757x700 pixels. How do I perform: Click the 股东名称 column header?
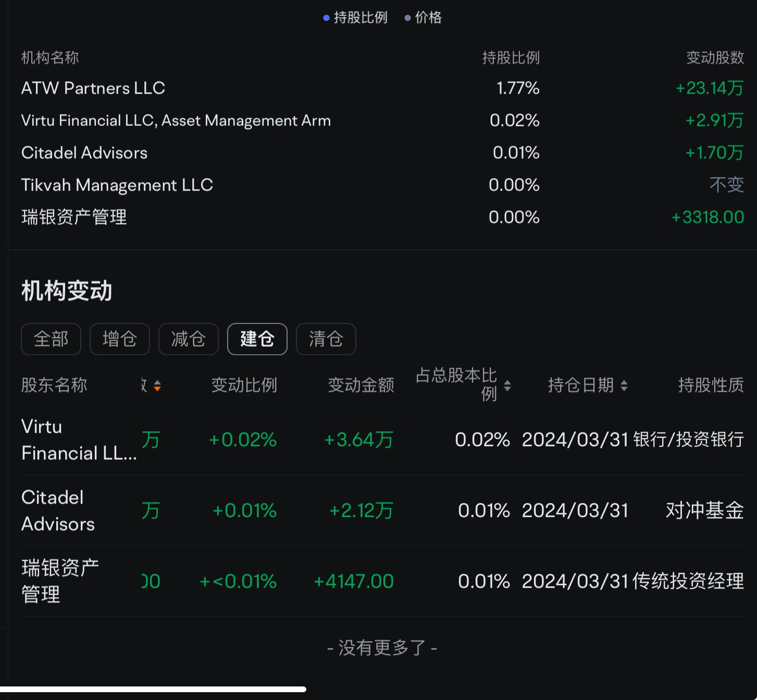(x=54, y=385)
